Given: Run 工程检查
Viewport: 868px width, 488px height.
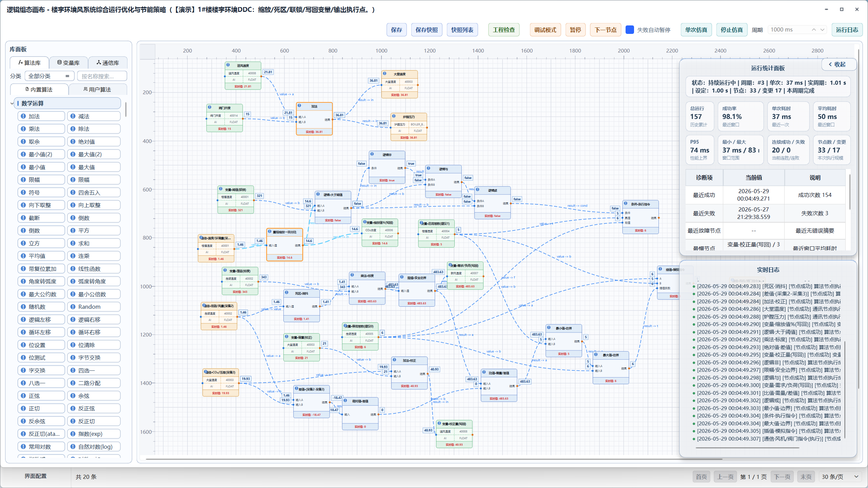Looking at the screenshot, I should click(x=504, y=30).
